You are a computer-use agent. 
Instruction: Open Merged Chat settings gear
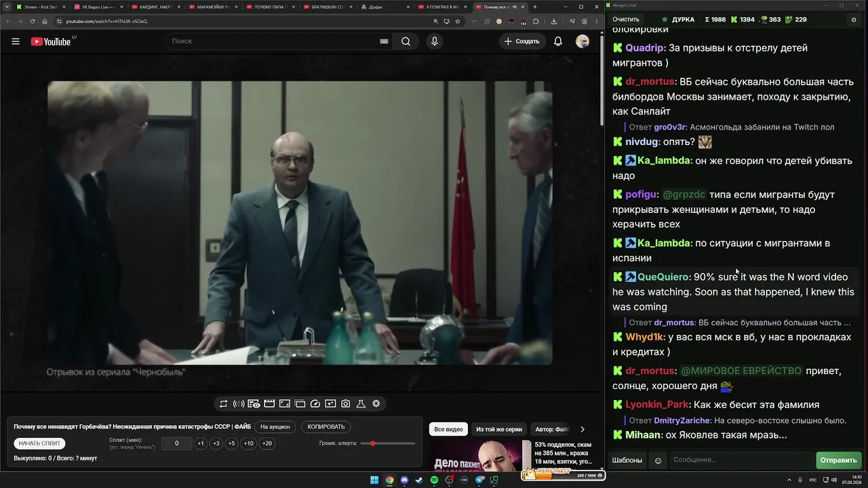[854, 20]
